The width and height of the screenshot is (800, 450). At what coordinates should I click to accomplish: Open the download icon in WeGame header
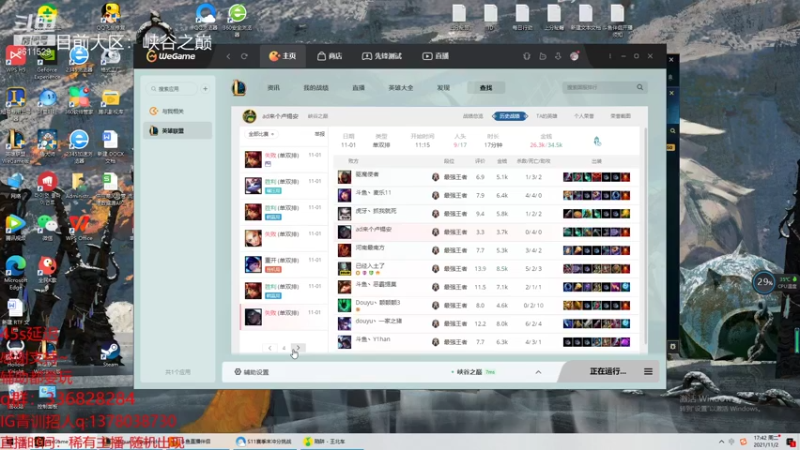coord(558,56)
